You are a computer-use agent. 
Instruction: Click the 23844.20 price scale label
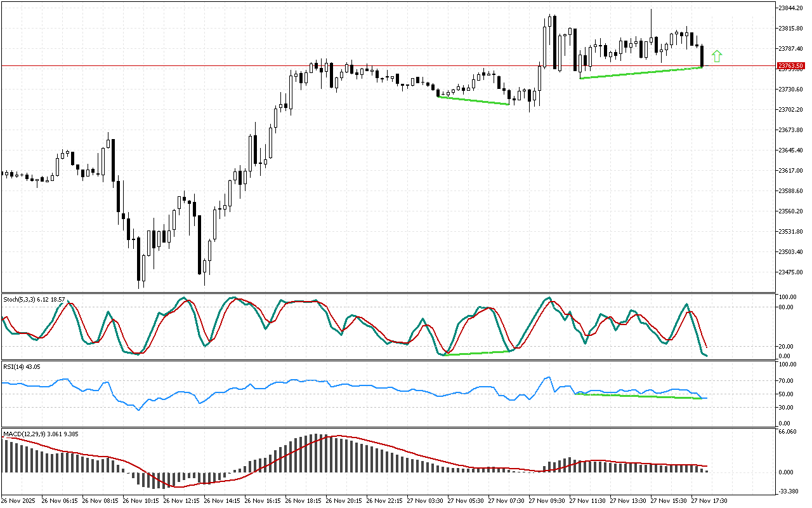click(790, 8)
